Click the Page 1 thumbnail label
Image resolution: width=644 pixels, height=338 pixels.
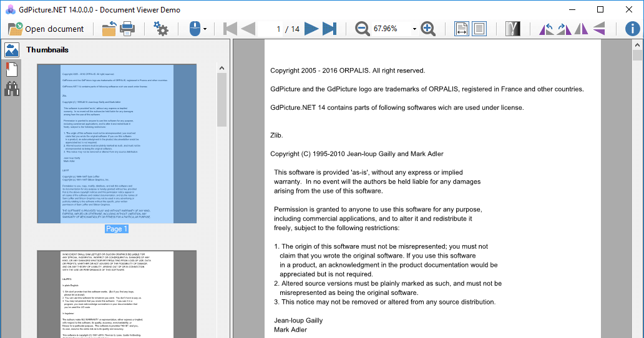pyautogui.click(x=117, y=229)
